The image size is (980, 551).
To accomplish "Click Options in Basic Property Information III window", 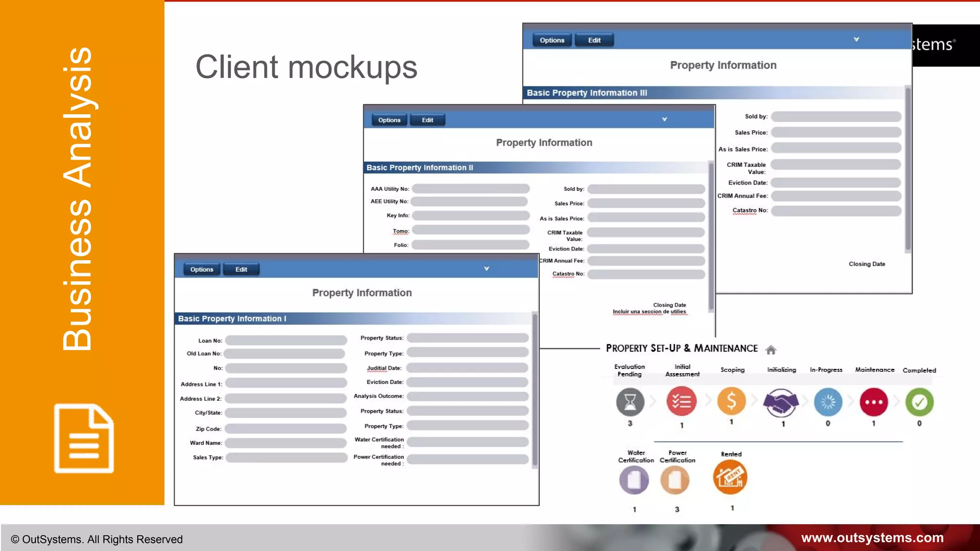I will click(552, 40).
